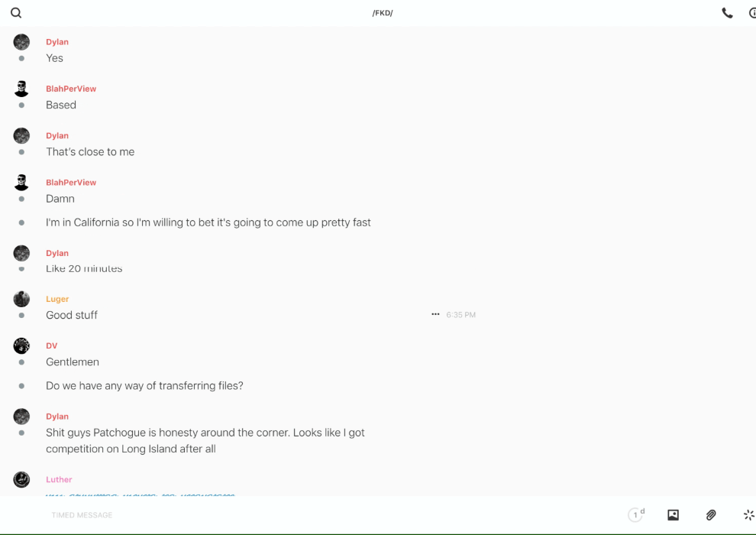Attach a file using the paperclip icon
The image size is (756, 535).
click(x=711, y=515)
